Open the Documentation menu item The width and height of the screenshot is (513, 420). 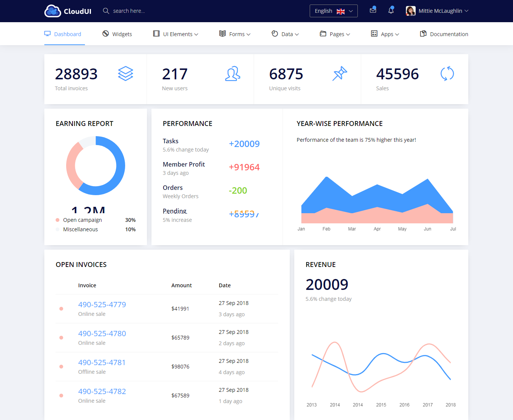pyautogui.click(x=444, y=34)
